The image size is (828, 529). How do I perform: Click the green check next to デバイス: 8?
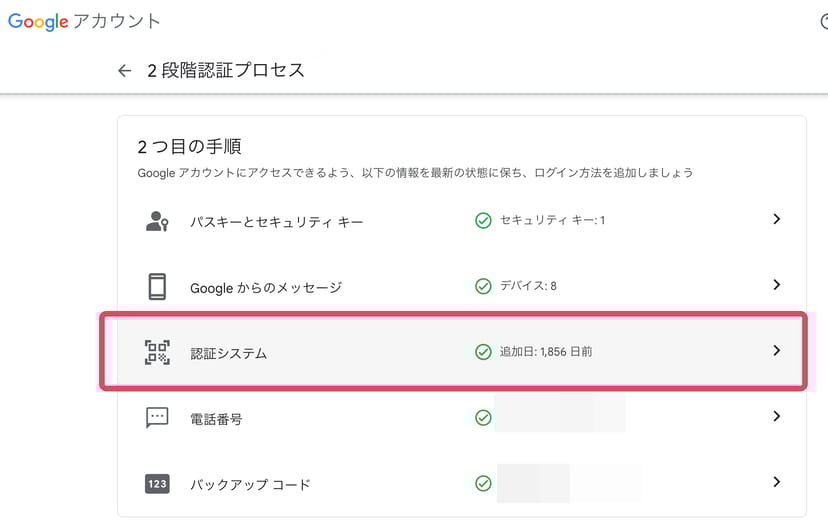coord(483,286)
